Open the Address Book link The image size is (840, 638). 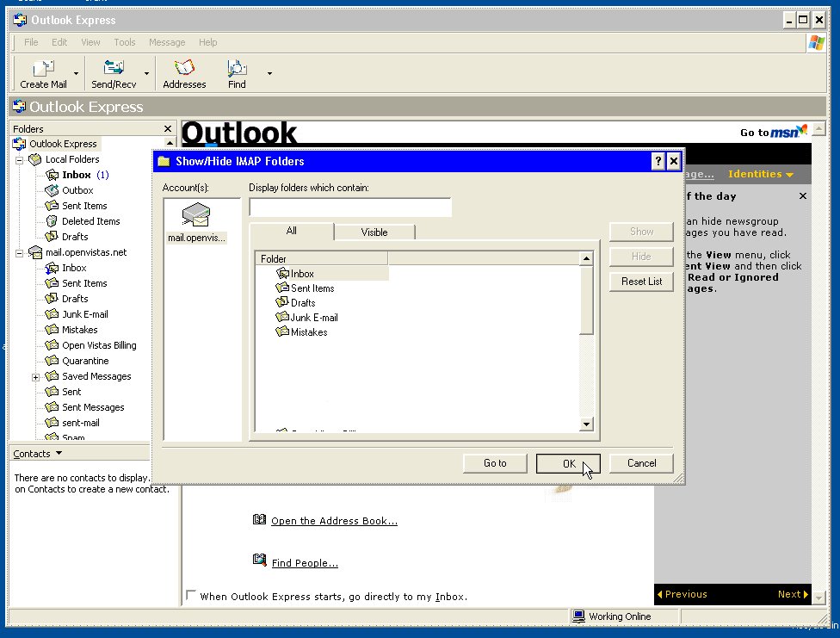pos(334,521)
